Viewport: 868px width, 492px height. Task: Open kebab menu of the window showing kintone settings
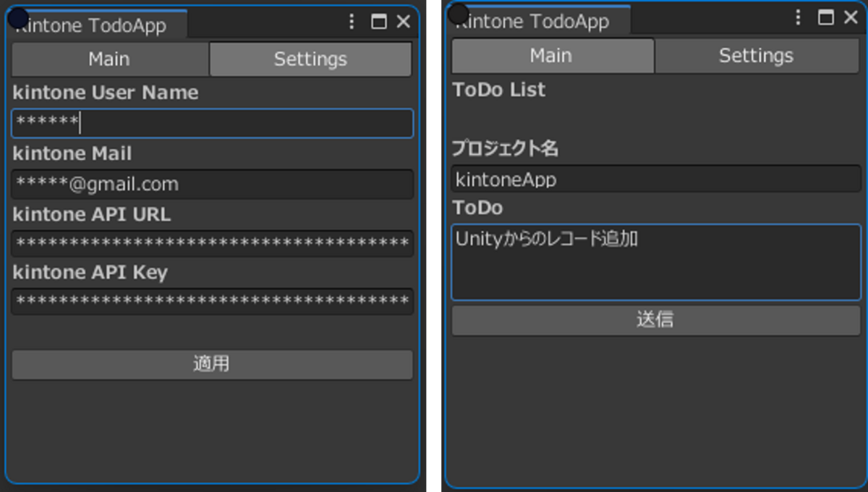(352, 22)
